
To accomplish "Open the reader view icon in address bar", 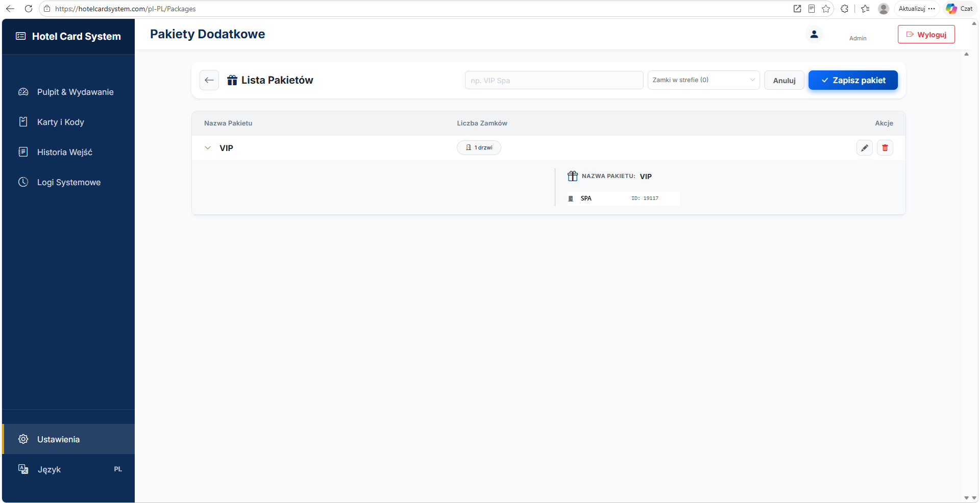I will coord(812,9).
